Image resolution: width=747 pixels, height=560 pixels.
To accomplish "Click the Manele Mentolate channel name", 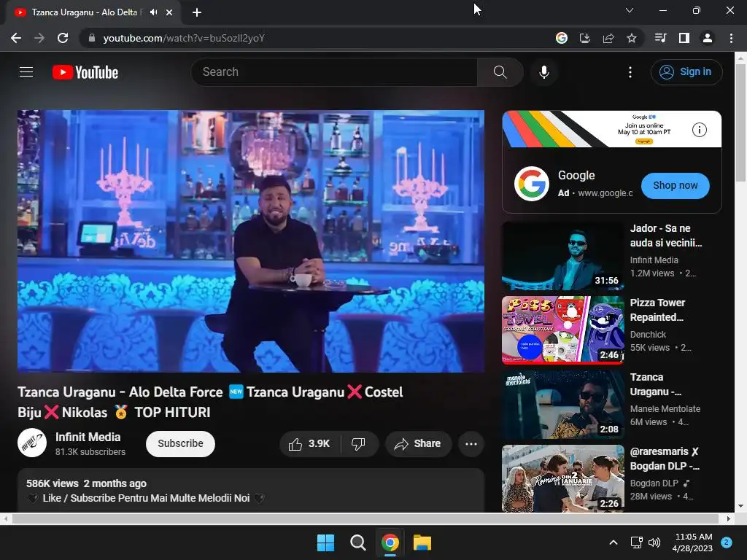I will [x=665, y=409].
